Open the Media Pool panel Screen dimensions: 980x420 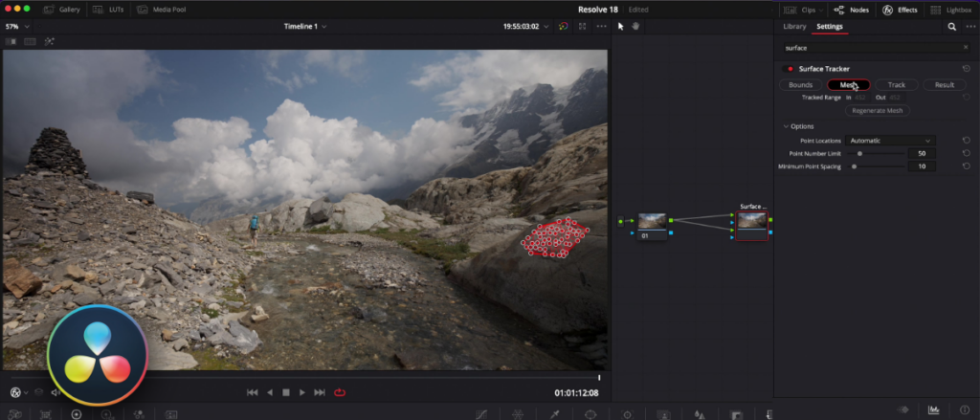pos(161,10)
